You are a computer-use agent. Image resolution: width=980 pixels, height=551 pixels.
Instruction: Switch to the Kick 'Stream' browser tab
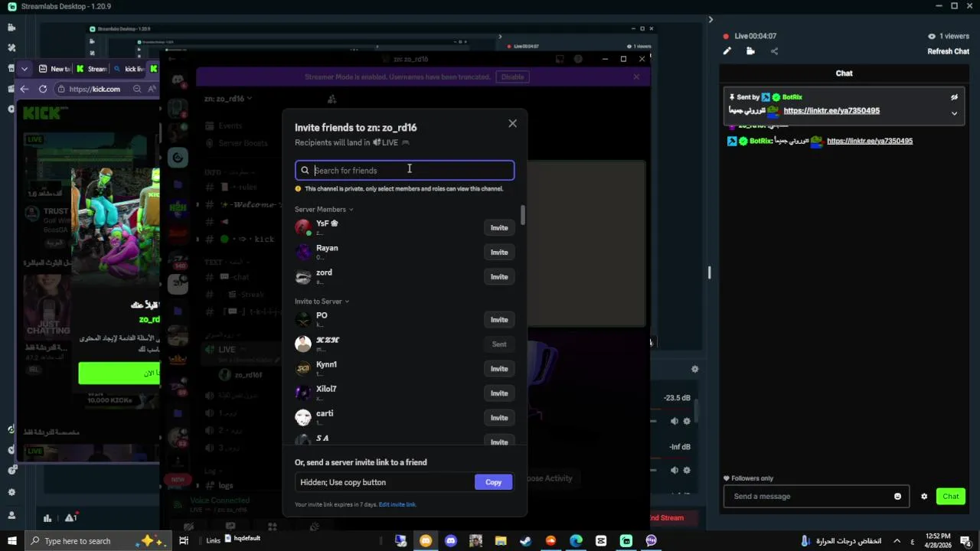pyautogui.click(x=91, y=69)
